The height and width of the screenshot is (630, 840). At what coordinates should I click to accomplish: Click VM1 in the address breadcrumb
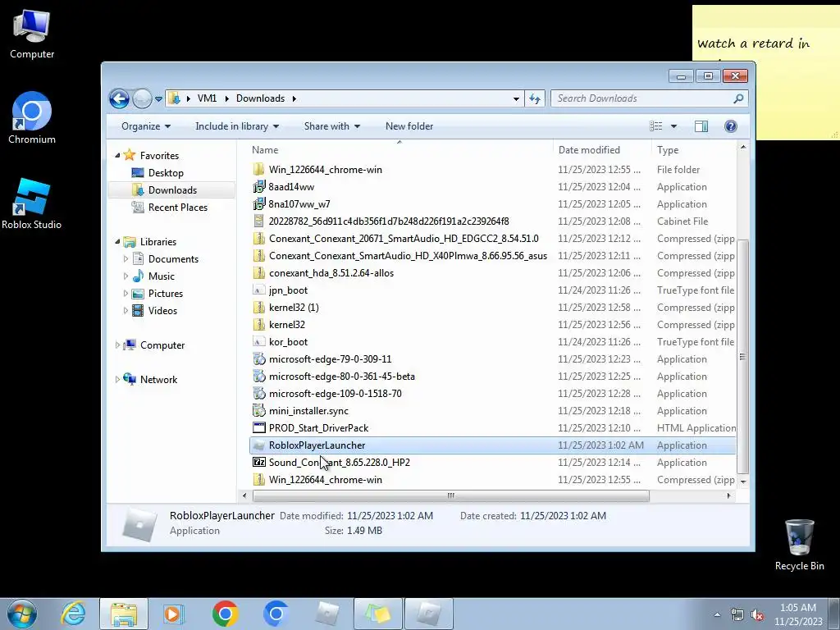click(207, 98)
